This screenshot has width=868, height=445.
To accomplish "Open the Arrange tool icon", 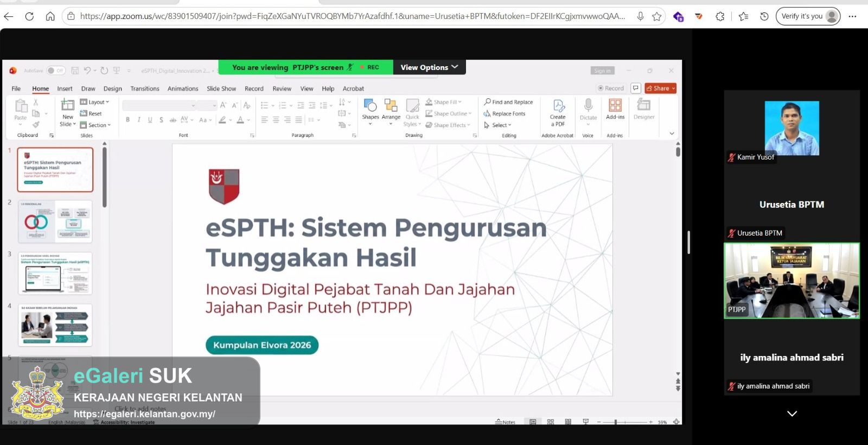I will tap(391, 105).
